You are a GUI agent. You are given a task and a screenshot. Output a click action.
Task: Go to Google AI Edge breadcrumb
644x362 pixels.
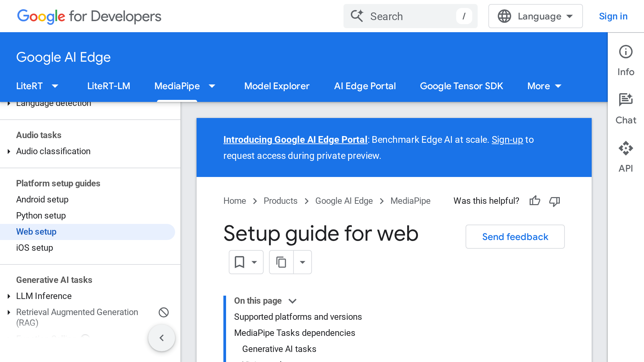coord(344,201)
